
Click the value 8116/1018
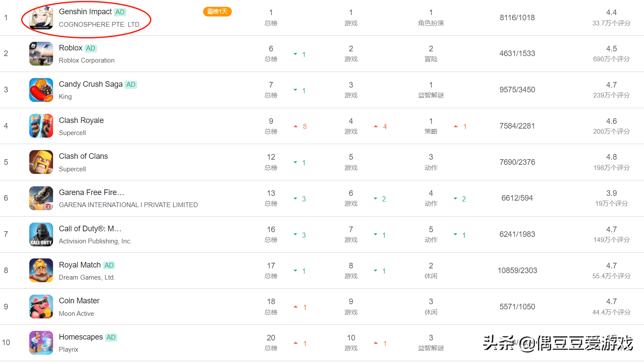pyautogui.click(x=517, y=18)
